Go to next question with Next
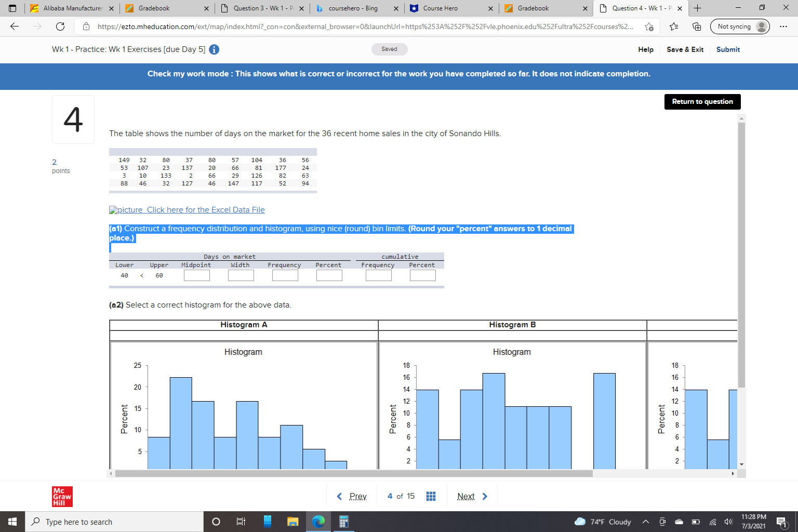The image size is (798, 532). (472, 496)
